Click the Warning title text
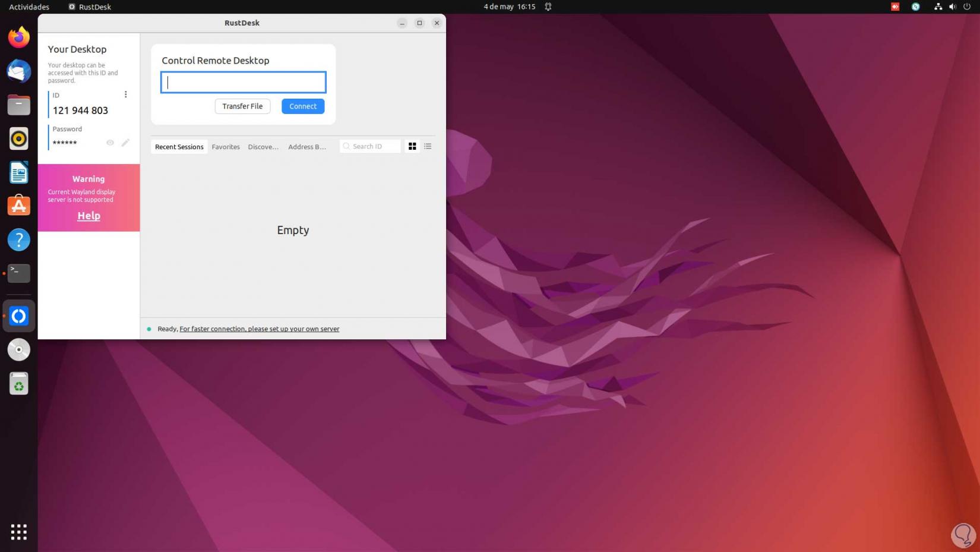 pos(88,179)
